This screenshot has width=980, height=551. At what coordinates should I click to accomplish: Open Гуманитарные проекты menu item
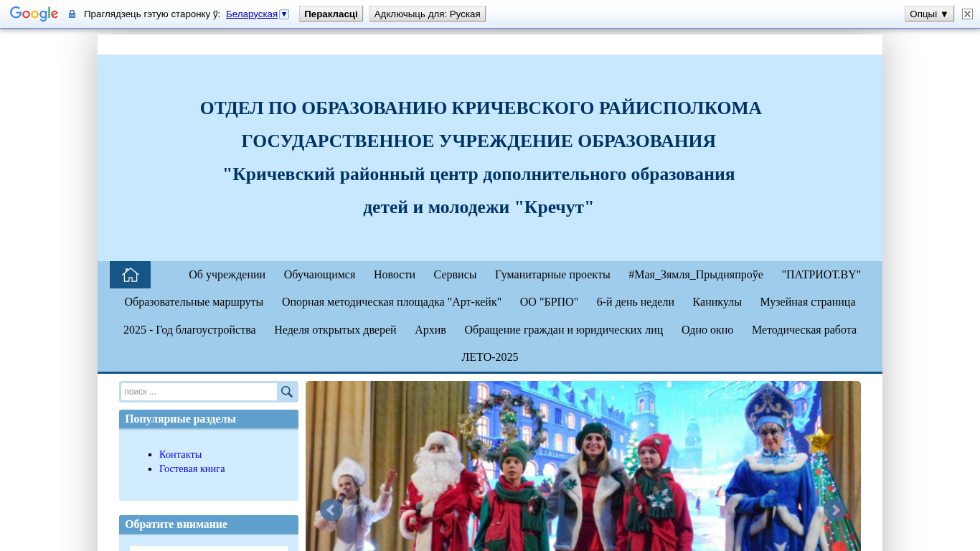coord(552,275)
